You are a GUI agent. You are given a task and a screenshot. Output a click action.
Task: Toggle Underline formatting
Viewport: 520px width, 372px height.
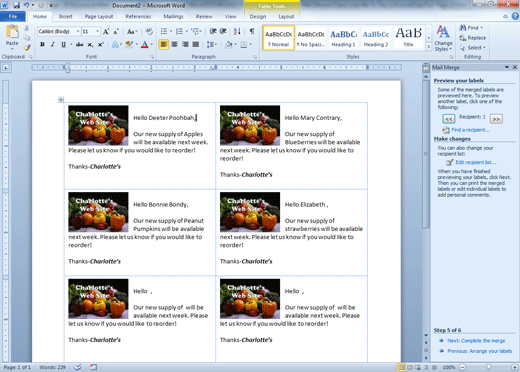click(x=63, y=44)
